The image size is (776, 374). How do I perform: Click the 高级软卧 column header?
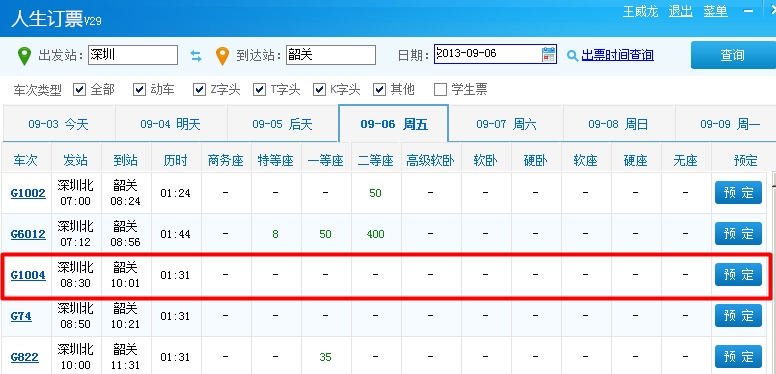click(431, 160)
